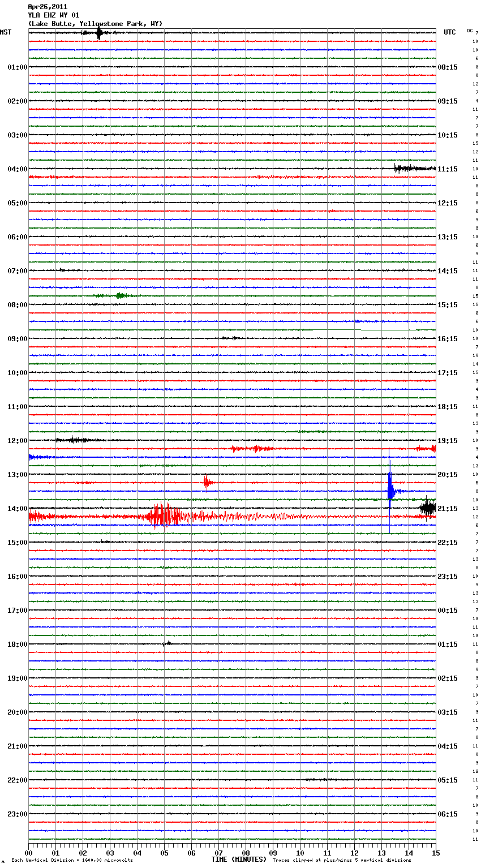Click the Lake Butte, Yellowstone Park location text
This screenshot has height=868, width=481.
(95, 24)
